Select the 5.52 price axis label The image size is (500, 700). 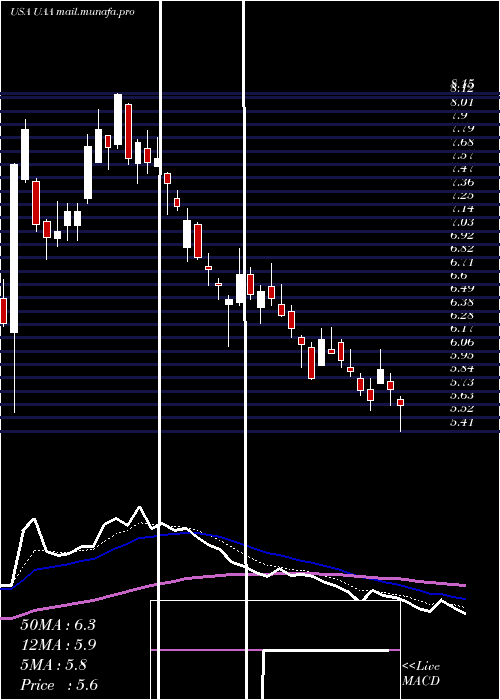click(x=462, y=408)
